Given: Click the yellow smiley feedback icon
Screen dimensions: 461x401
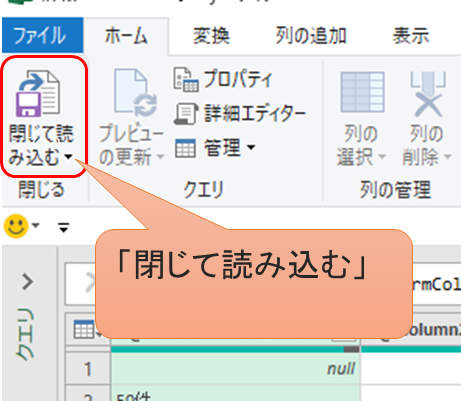Looking at the screenshot, I should 16,226.
